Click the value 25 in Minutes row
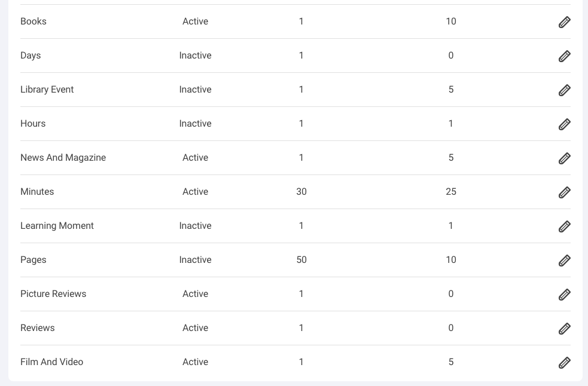This screenshot has height=386, width=588. click(451, 191)
